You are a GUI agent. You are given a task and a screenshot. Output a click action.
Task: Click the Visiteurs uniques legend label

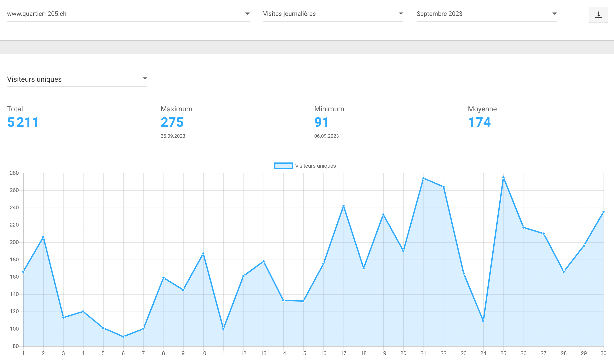(x=315, y=166)
